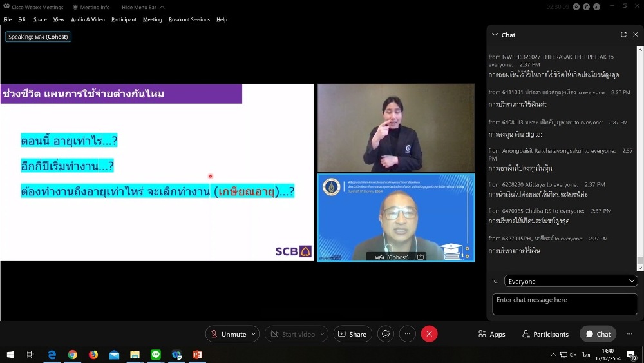Toggle the Chat panel button in bottom bar

click(597, 334)
